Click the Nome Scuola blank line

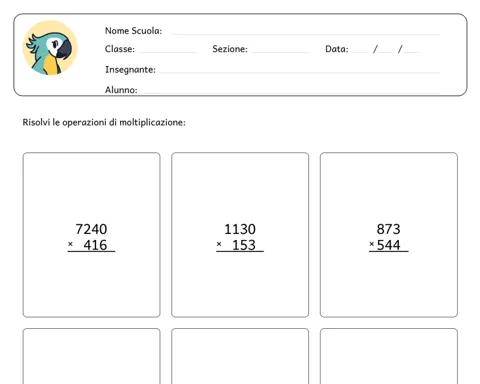click(x=306, y=34)
